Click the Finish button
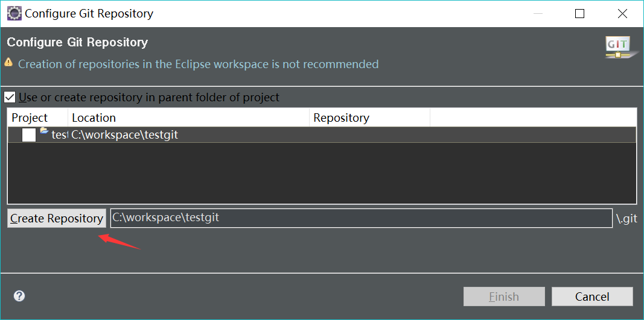Screen dimensions: 644x320 point(503,296)
